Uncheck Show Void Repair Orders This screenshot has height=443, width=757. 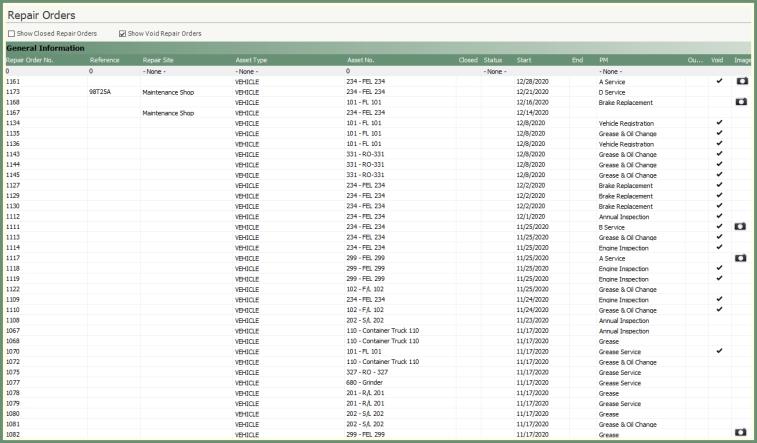pos(122,33)
